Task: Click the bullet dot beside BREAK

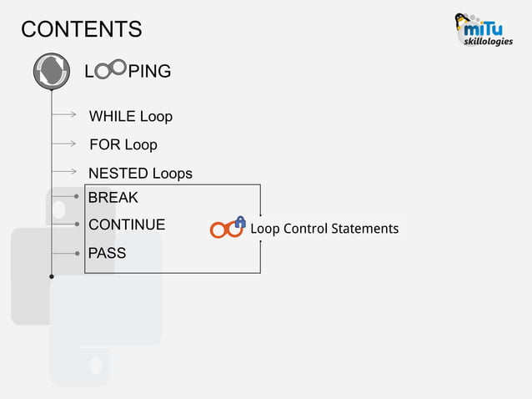Action: point(77,196)
